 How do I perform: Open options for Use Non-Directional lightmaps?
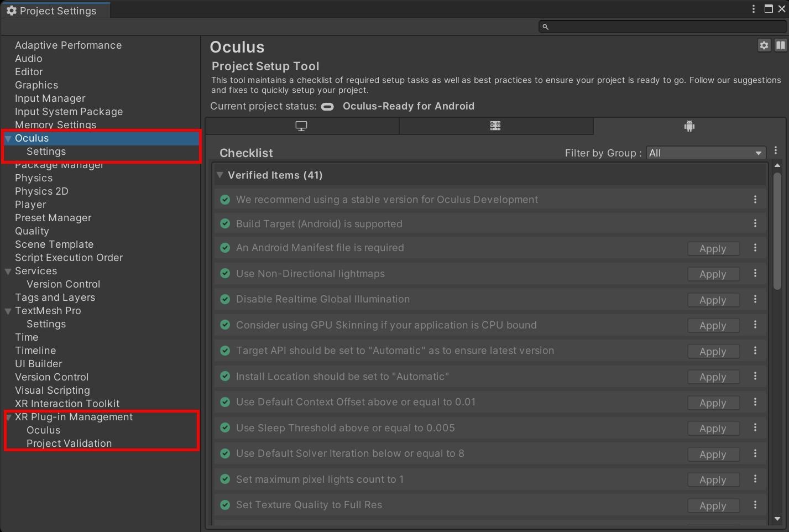point(755,274)
